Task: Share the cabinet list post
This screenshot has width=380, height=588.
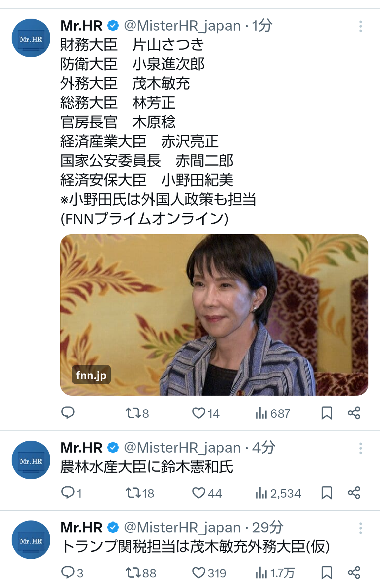Action: coord(354,413)
